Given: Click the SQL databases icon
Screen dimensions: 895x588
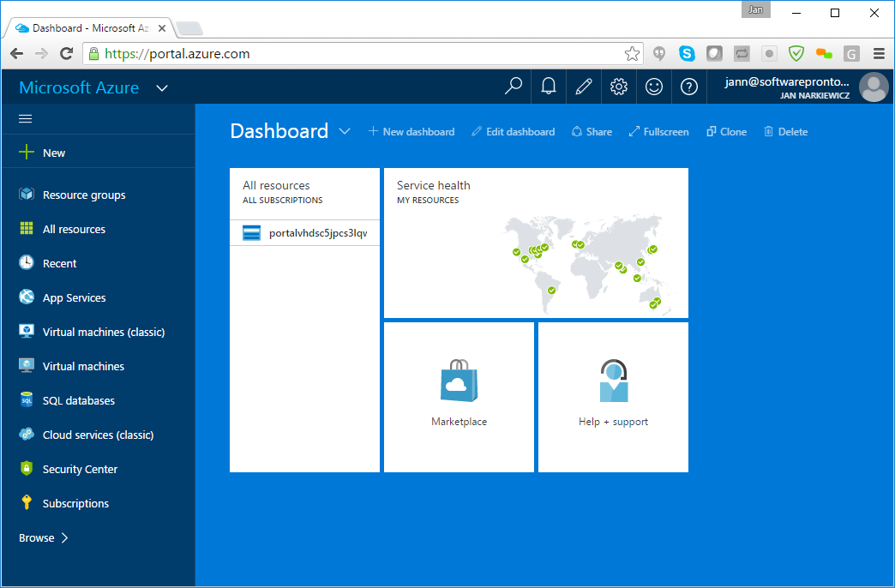Looking at the screenshot, I should click(27, 399).
